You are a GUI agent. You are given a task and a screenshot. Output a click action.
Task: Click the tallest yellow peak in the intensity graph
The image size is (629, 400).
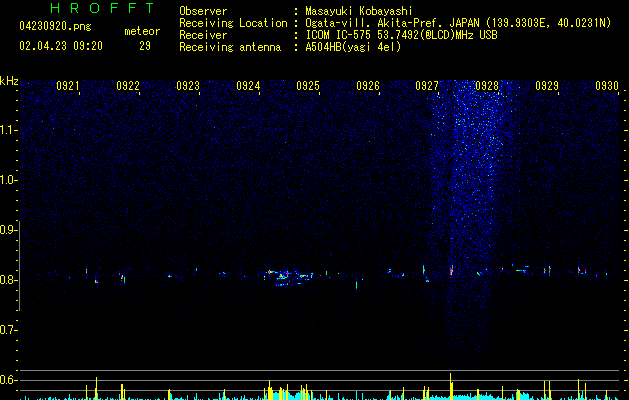tap(450, 386)
